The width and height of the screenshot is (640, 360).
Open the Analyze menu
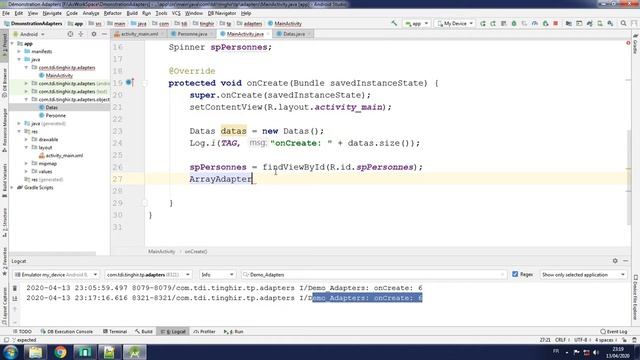(x=91, y=13)
